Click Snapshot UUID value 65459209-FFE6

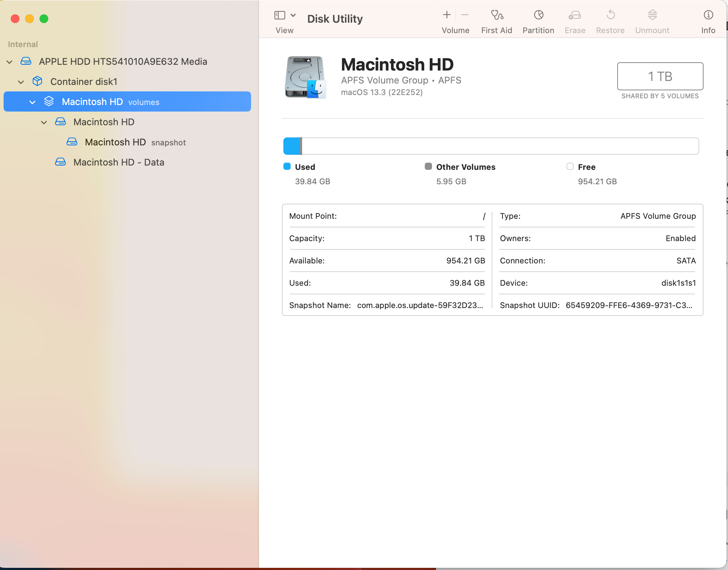point(629,305)
